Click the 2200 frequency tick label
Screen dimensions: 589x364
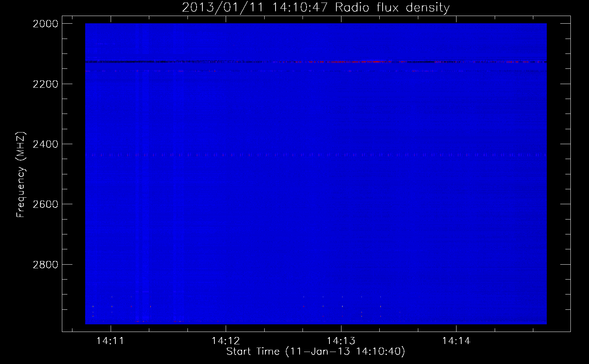46,84
